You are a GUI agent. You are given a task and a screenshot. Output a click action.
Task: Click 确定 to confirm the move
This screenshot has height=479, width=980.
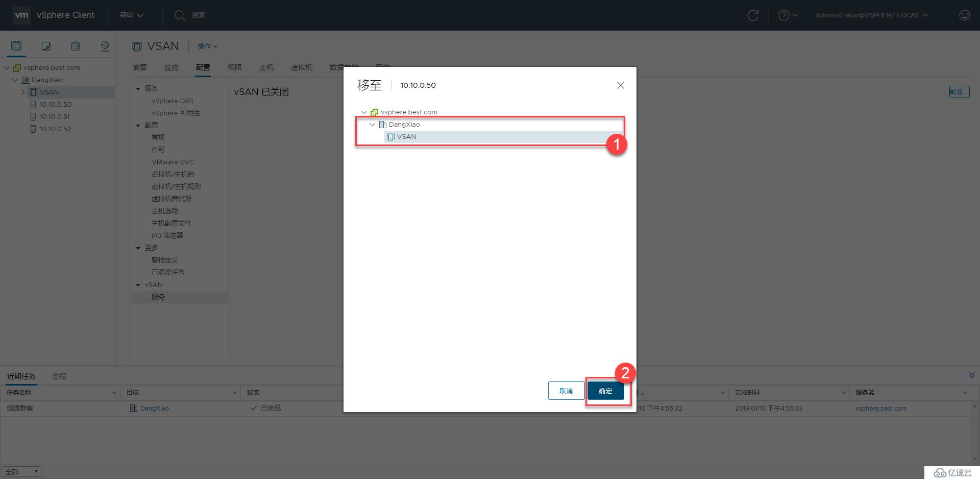[605, 391]
